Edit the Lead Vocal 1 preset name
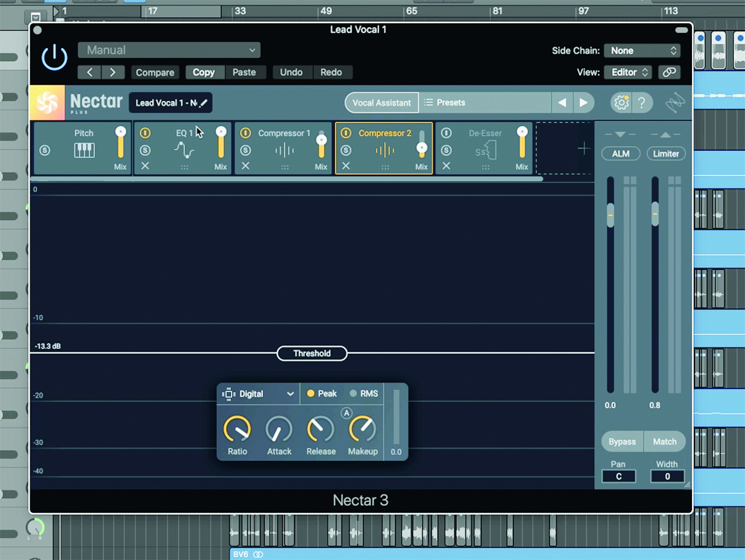745x560 pixels. point(170,103)
